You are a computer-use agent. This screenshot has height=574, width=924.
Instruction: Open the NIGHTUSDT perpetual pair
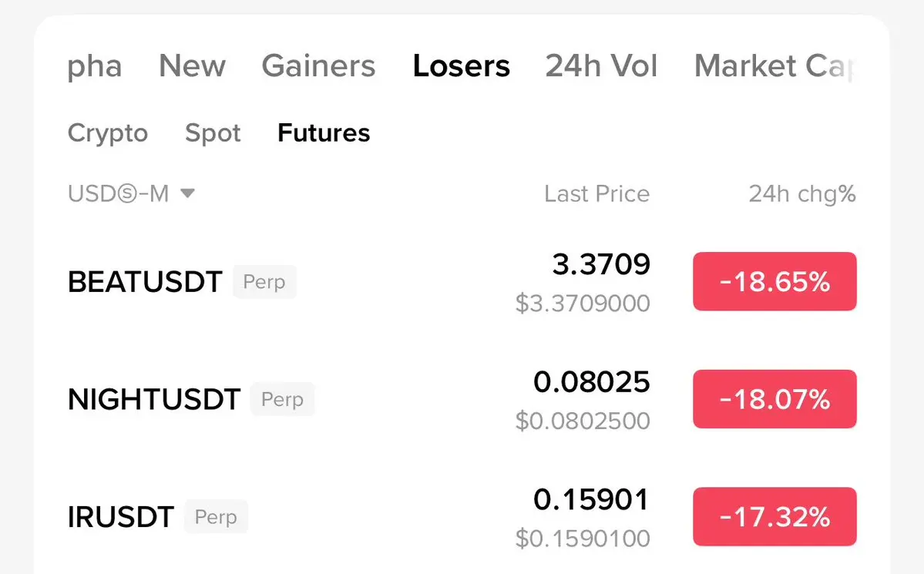(154, 400)
